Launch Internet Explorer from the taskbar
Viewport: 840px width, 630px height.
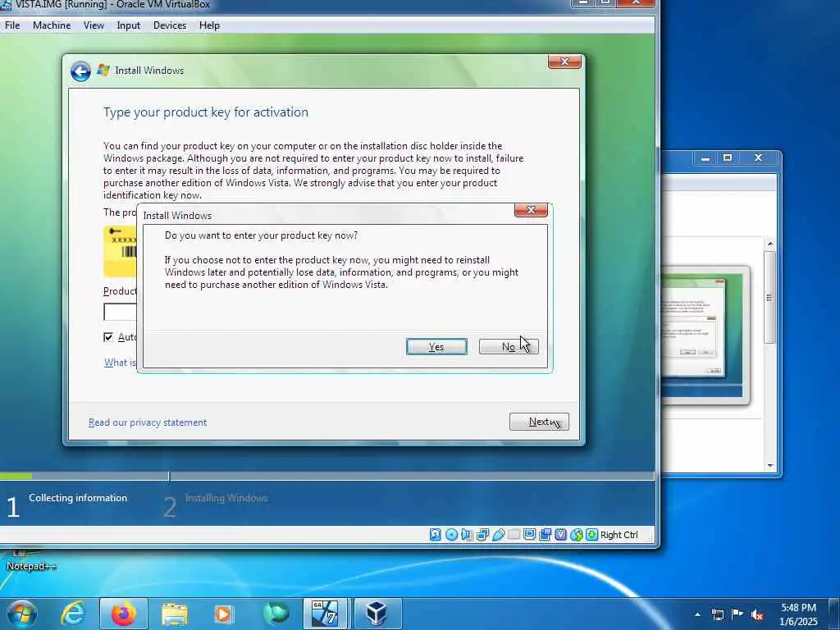tap(72, 614)
